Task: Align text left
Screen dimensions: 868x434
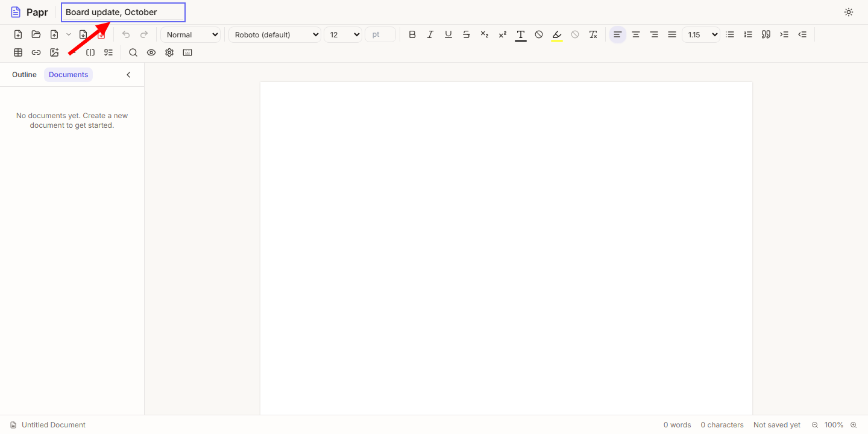Action: [617, 34]
